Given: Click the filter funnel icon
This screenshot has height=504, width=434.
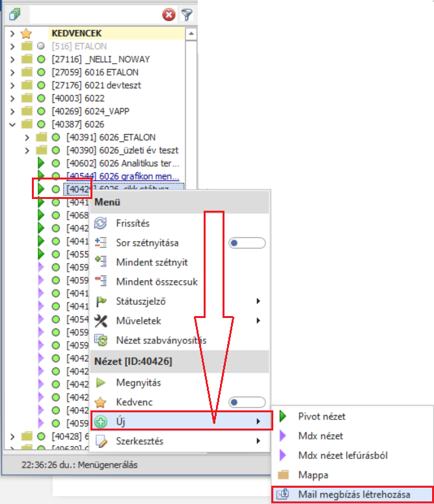Looking at the screenshot, I should [187, 14].
